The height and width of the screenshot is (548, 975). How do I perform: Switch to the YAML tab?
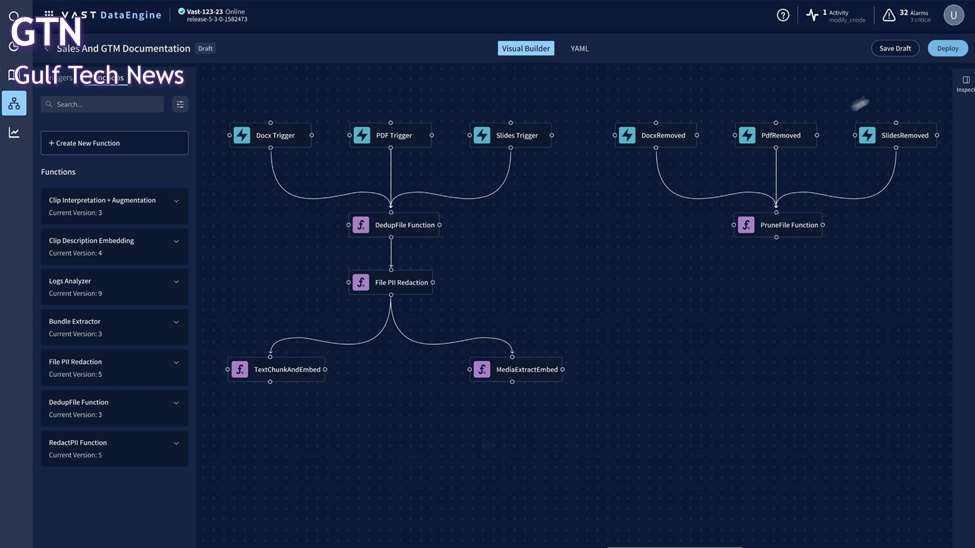tap(579, 48)
